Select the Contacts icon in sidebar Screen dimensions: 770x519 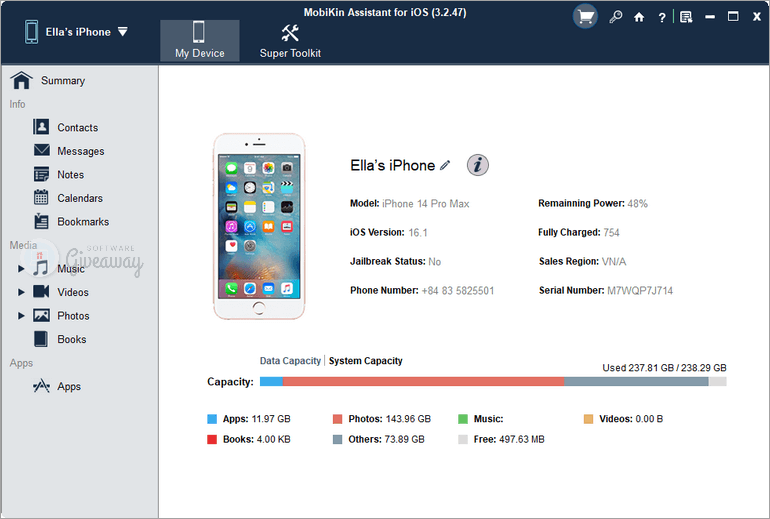coord(41,127)
